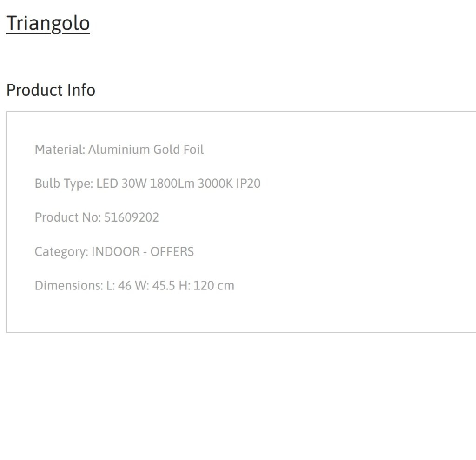Click the Product Info heading
The height and width of the screenshot is (460, 476).
51,90
